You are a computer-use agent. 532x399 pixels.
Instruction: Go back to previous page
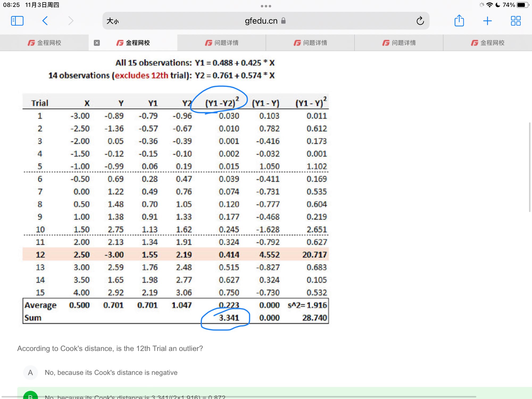pyautogui.click(x=45, y=21)
